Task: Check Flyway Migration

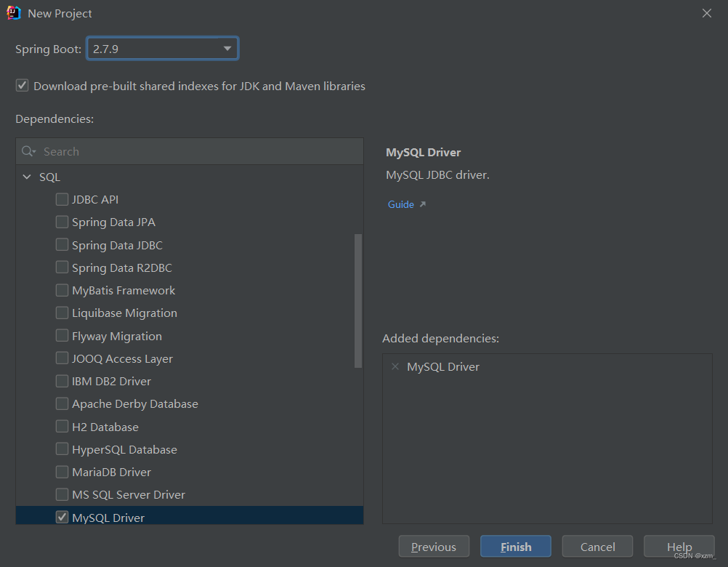Action: [62, 336]
